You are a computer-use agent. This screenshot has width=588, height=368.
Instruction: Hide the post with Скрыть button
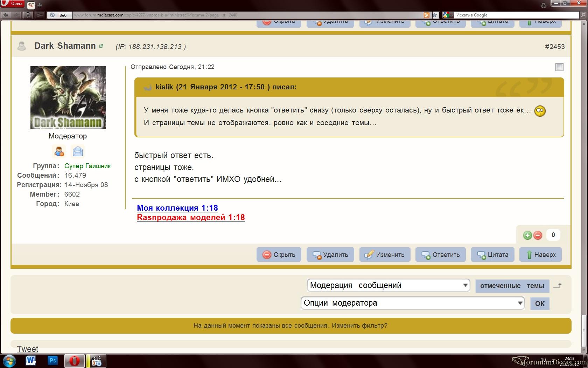click(279, 254)
